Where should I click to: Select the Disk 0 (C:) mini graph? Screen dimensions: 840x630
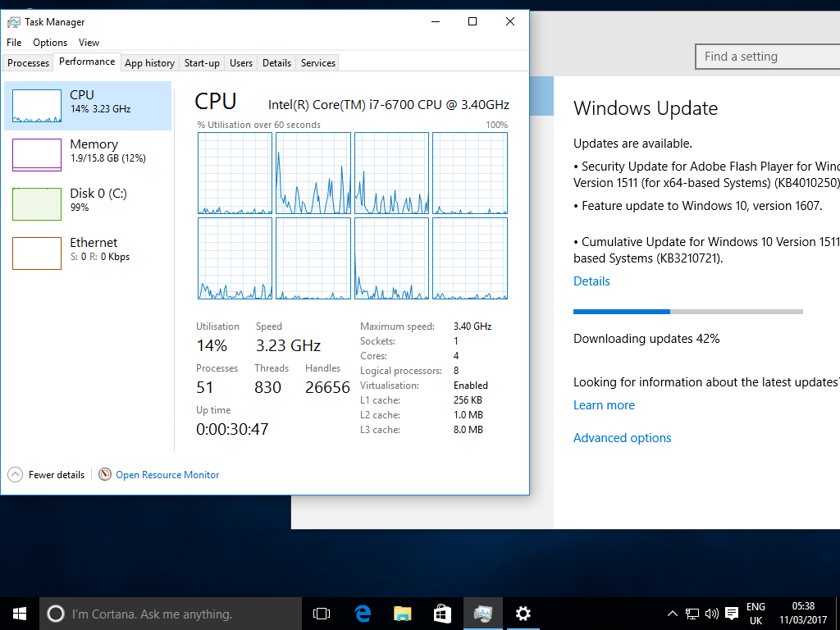[36, 204]
